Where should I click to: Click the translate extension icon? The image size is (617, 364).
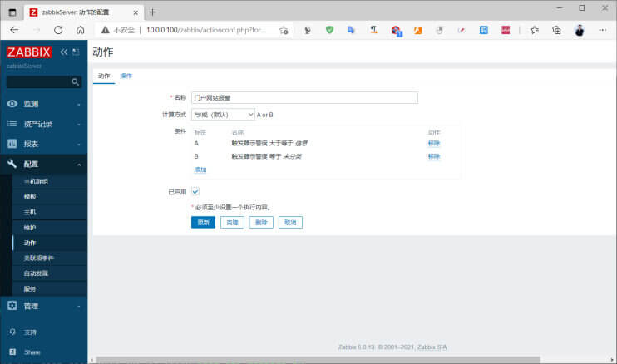point(352,30)
